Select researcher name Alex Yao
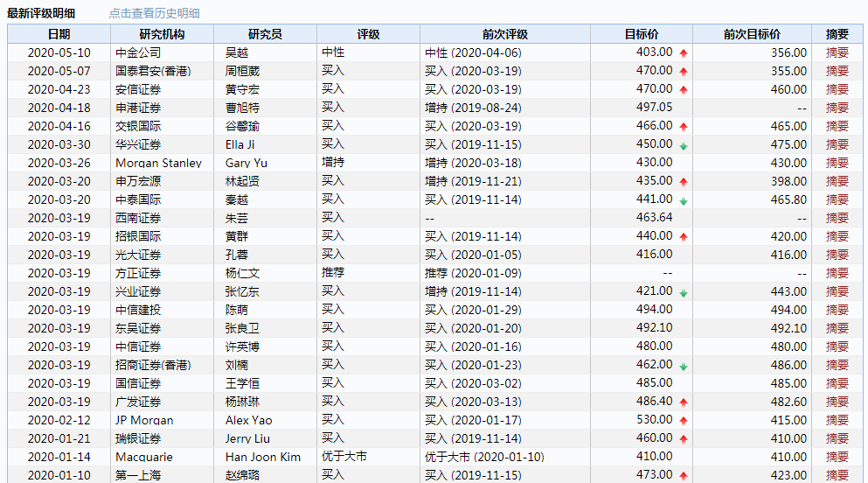Viewport: 868px width, 483px height. (x=248, y=420)
